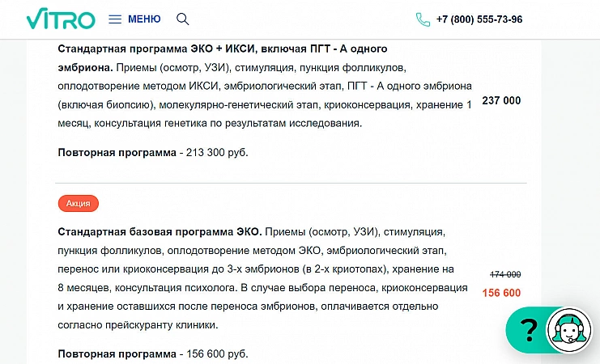Click the red 156 600 discounted price
Image resolution: width=600 pixels, height=364 pixels.
[x=501, y=294]
